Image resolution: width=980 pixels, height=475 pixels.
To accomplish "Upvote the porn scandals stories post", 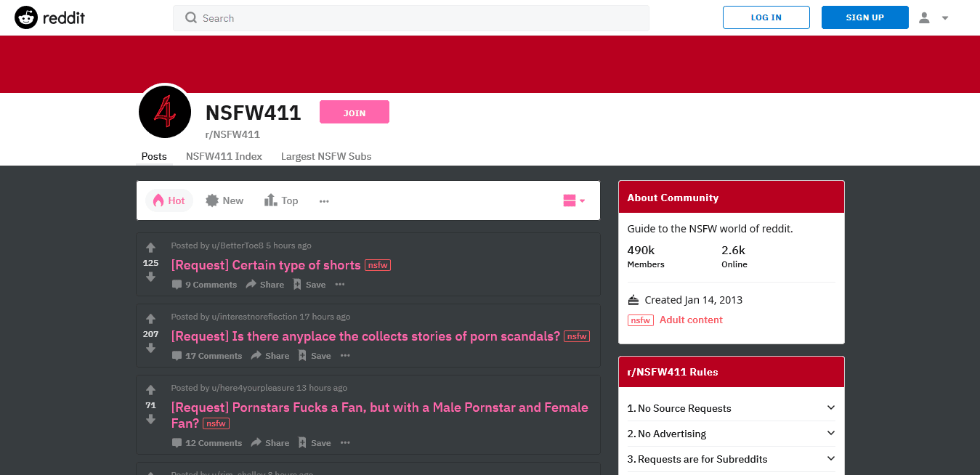I will coord(150,319).
